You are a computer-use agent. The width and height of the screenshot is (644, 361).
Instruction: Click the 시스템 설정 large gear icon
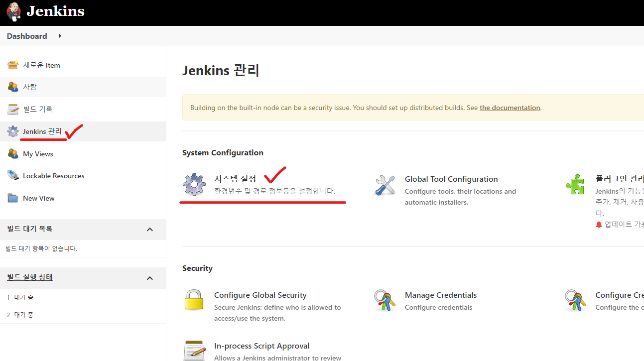(x=194, y=185)
